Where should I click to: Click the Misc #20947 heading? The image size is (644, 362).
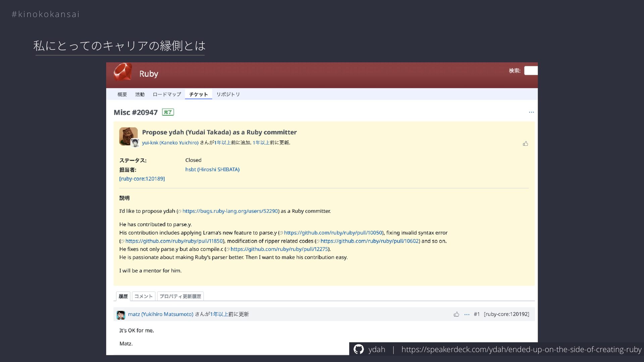pyautogui.click(x=136, y=112)
